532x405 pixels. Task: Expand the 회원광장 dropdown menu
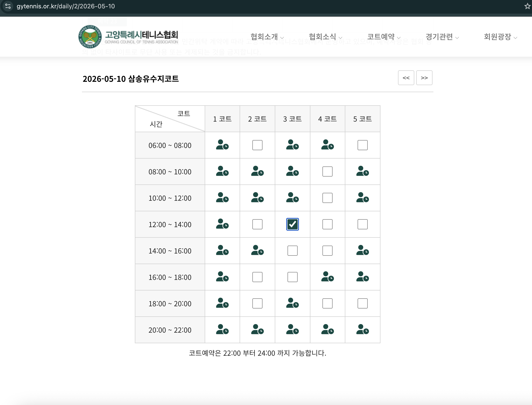click(x=500, y=37)
